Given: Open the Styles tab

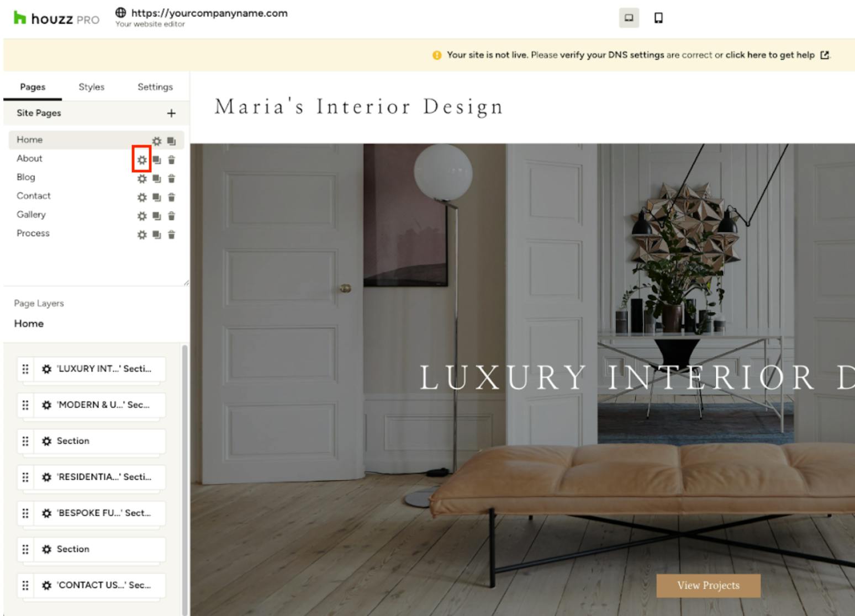Looking at the screenshot, I should pos(92,87).
